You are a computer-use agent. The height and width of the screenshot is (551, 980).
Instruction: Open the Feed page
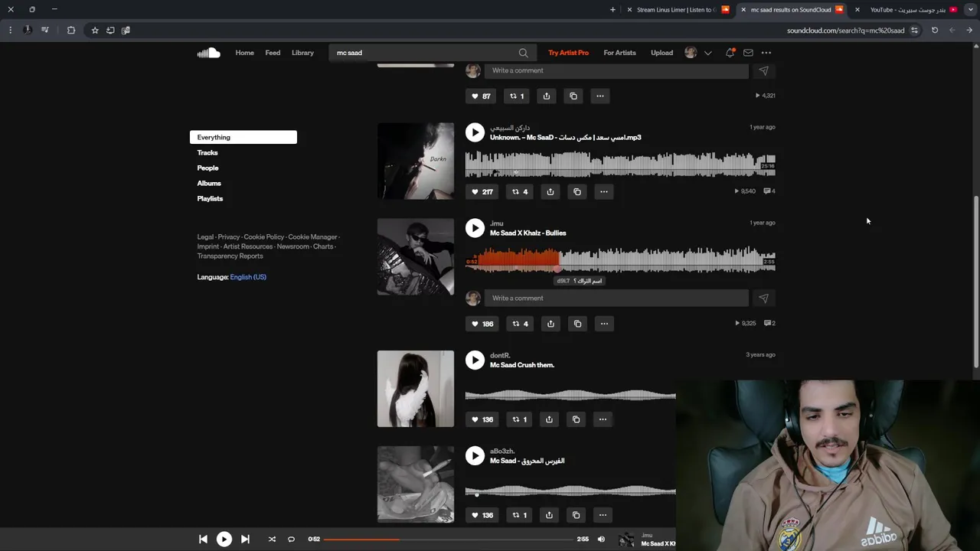click(273, 53)
